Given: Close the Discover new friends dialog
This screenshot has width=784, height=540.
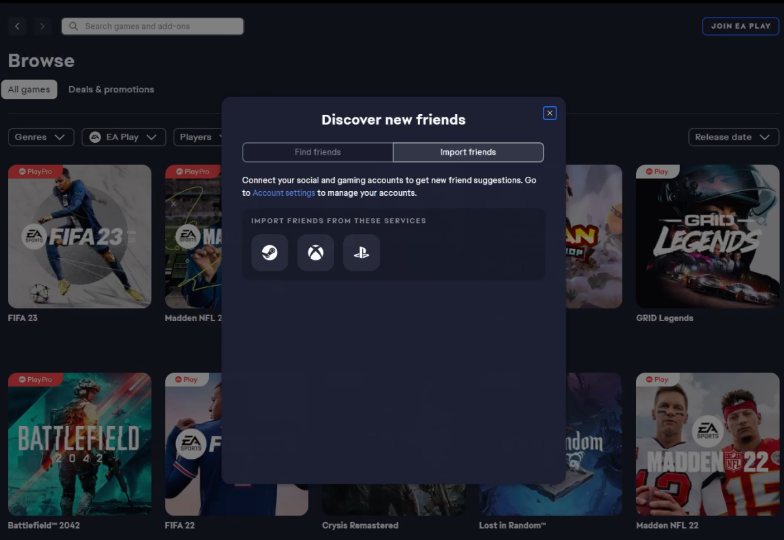Looking at the screenshot, I should [x=550, y=113].
